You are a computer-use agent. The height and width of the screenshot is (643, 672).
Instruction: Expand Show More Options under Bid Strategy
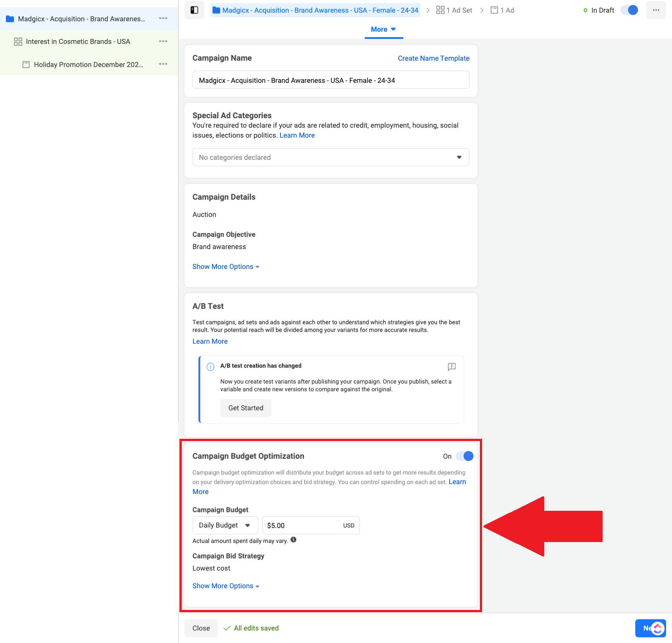pyautogui.click(x=226, y=586)
